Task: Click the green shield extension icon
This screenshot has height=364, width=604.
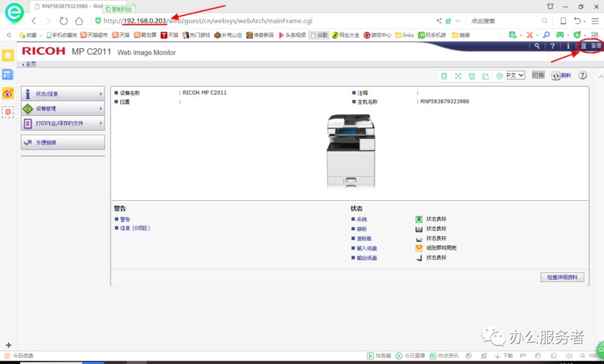Action: tap(577, 35)
